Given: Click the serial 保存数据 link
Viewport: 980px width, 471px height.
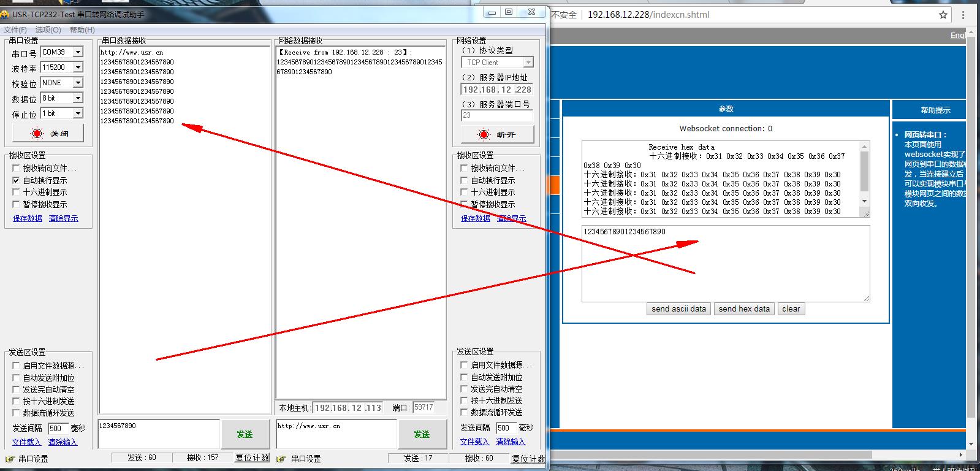Looking at the screenshot, I should [28, 218].
